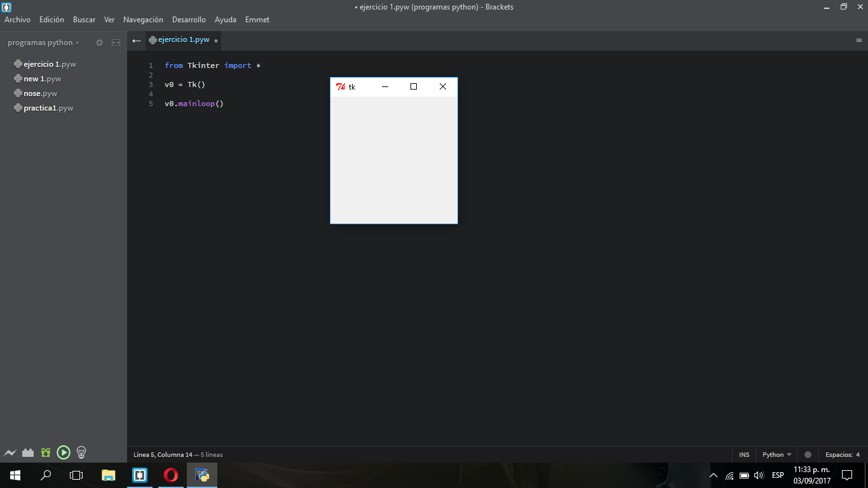
Task: Click line number 2 in gutter
Action: tap(151, 75)
